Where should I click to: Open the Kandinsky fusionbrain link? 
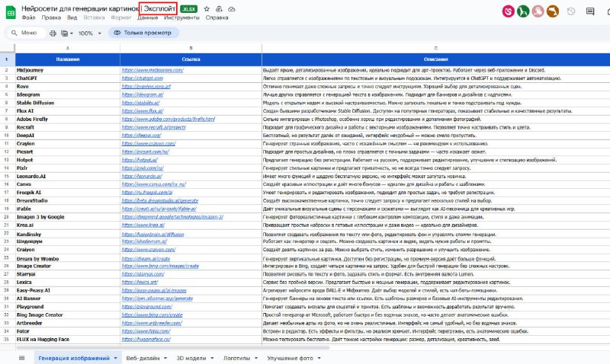click(x=152, y=235)
